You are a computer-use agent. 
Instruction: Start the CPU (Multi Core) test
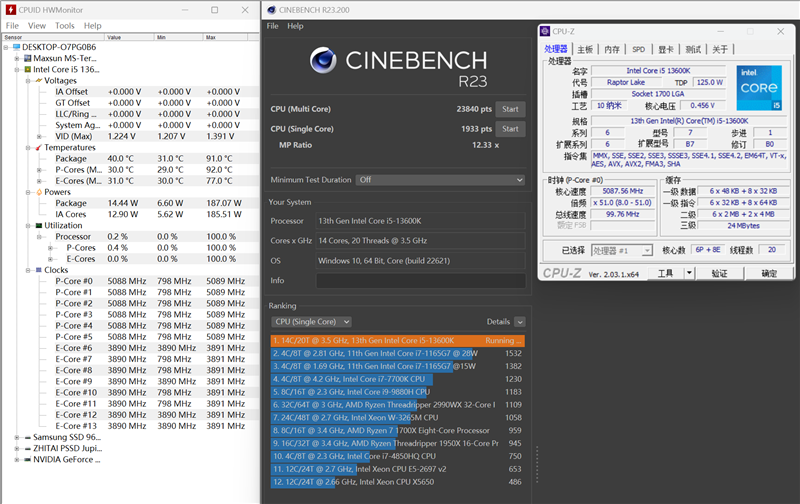(x=510, y=109)
